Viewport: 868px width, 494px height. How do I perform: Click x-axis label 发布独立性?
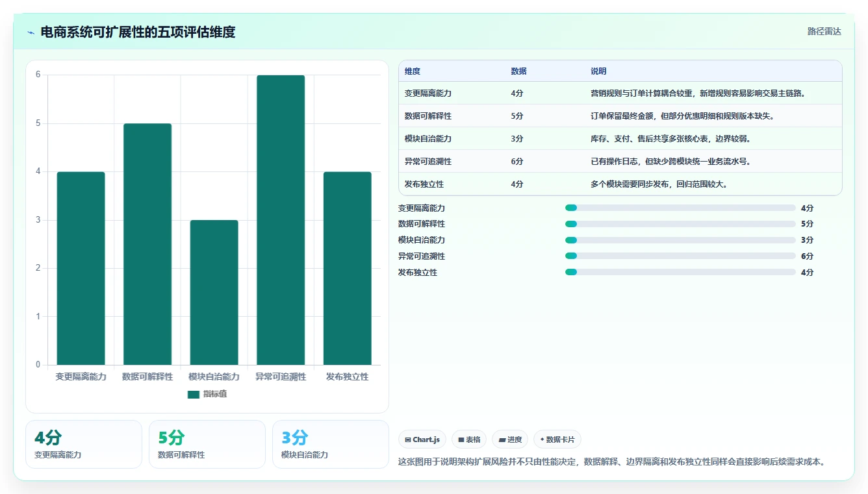[347, 377]
